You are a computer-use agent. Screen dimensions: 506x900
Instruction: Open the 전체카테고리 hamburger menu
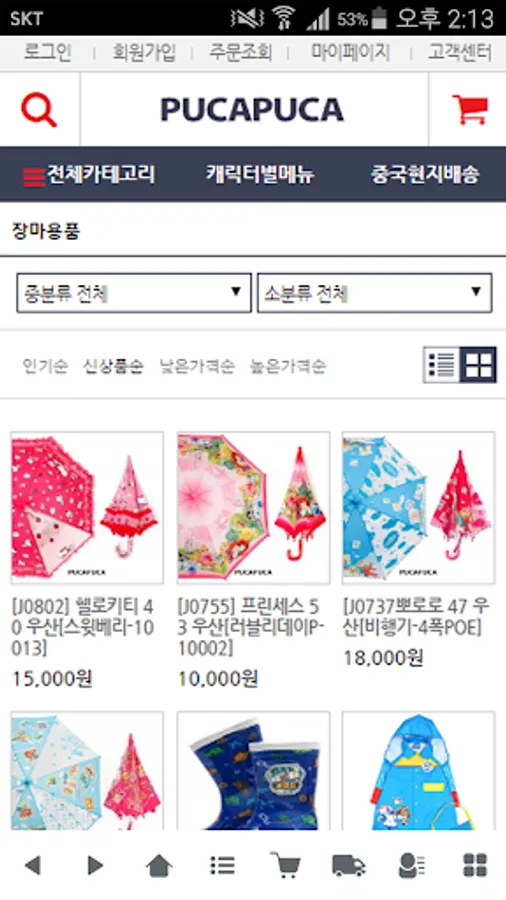[x=89, y=174]
